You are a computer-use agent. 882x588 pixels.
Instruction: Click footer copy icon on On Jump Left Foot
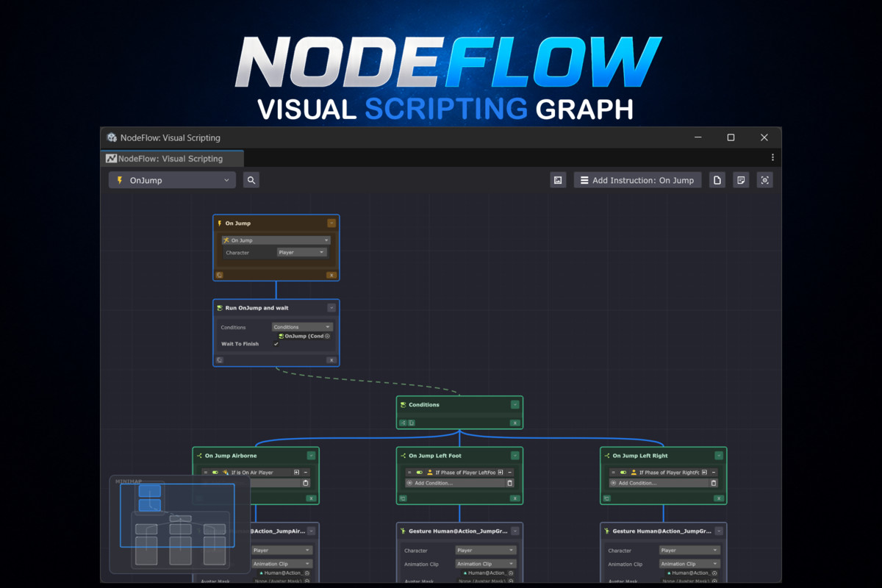click(x=403, y=498)
